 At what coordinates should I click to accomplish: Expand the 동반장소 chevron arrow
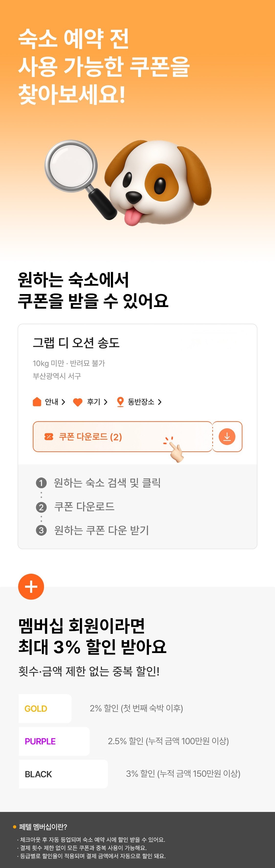pyautogui.click(x=160, y=402)
